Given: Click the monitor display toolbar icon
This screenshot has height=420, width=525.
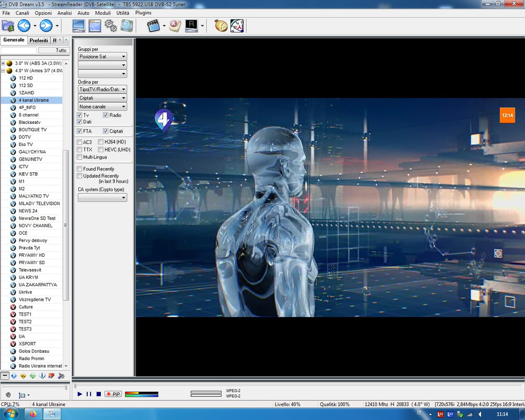Looking at the screenshot, I should pos(78,26).
